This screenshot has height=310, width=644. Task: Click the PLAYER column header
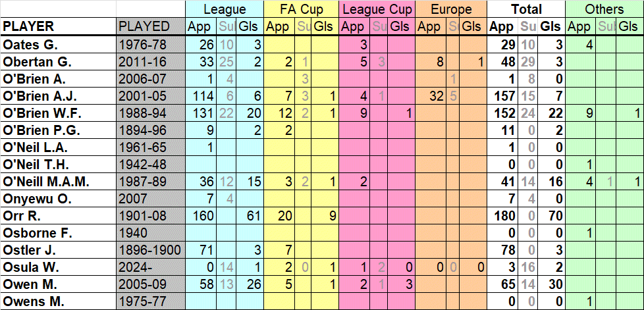(28, 27)
